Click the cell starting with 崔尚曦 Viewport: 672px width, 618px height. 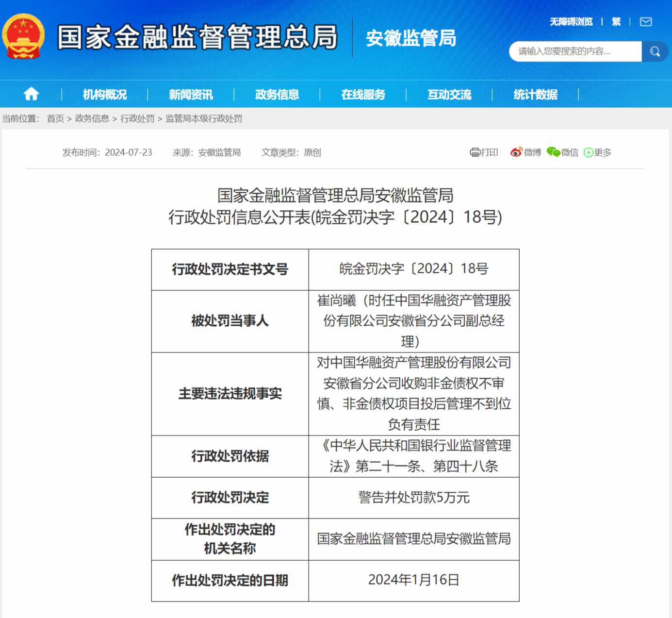[x=414, y=321]
